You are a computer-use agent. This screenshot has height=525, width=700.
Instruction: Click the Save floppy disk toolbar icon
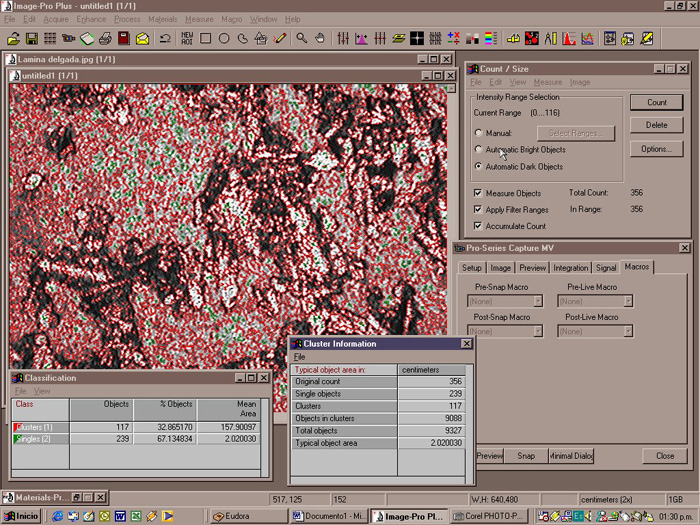32,39
